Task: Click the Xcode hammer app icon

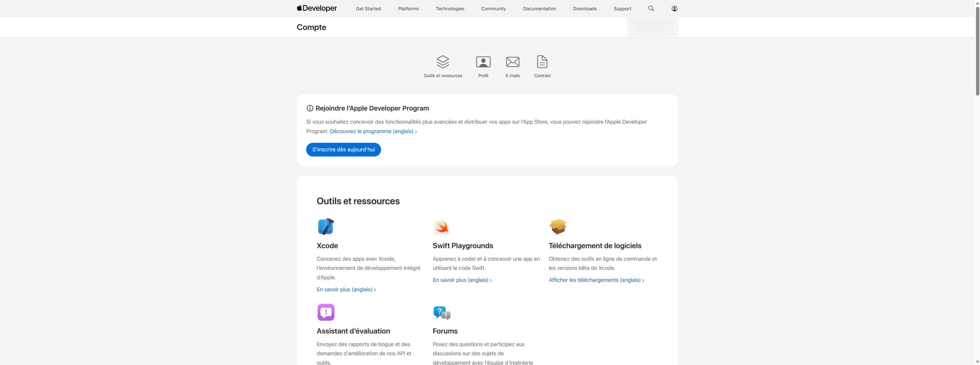Action: pos(326,226)
